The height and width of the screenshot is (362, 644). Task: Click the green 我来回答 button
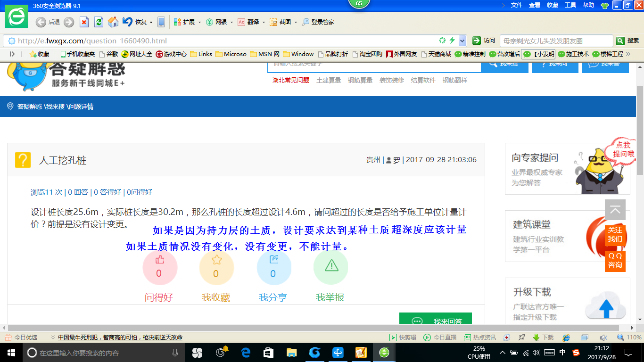coord(436,319)
